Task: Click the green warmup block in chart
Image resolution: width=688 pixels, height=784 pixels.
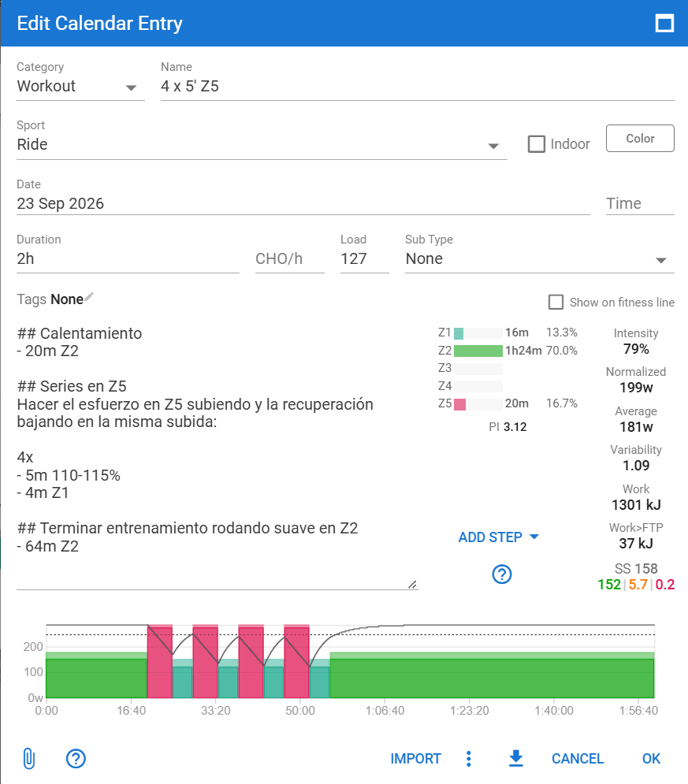Action: (96, 675)
